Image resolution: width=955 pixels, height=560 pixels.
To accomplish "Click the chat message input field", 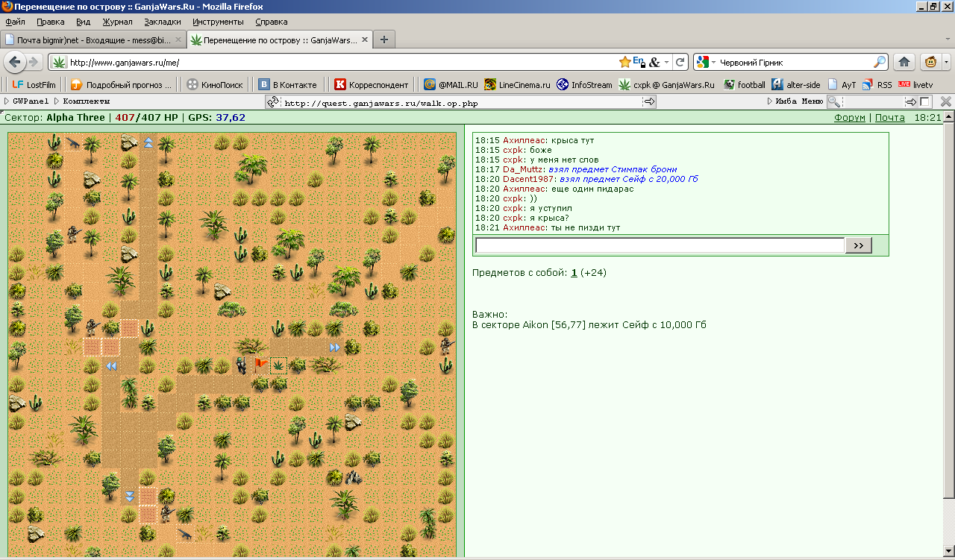I will [x=660, y=245].
